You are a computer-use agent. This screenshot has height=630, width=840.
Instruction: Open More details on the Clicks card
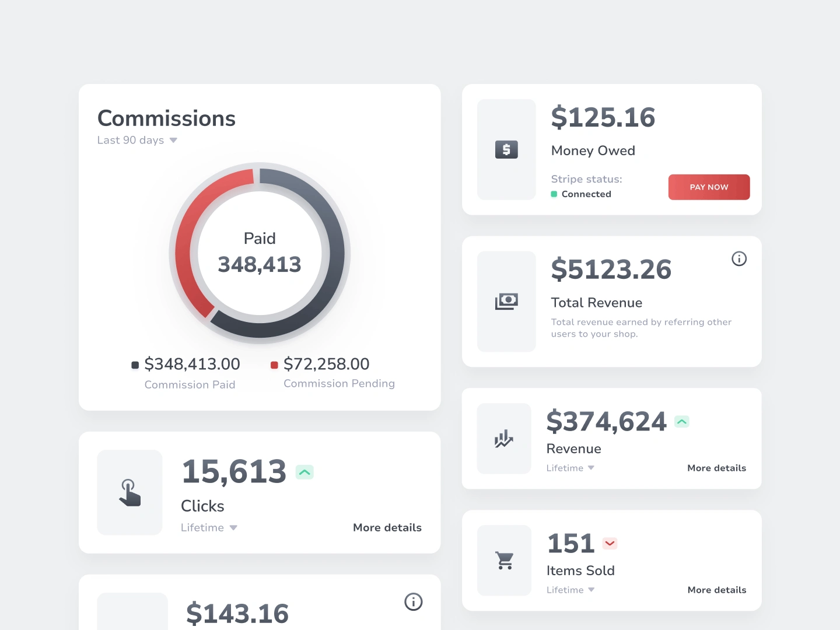pyautogui.click(x=387, y=527)
